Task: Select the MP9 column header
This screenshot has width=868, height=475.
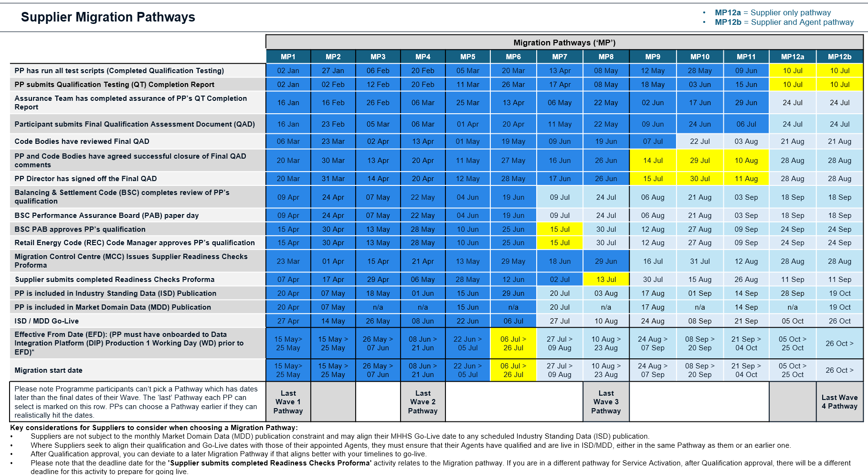Action: point(653,57)
